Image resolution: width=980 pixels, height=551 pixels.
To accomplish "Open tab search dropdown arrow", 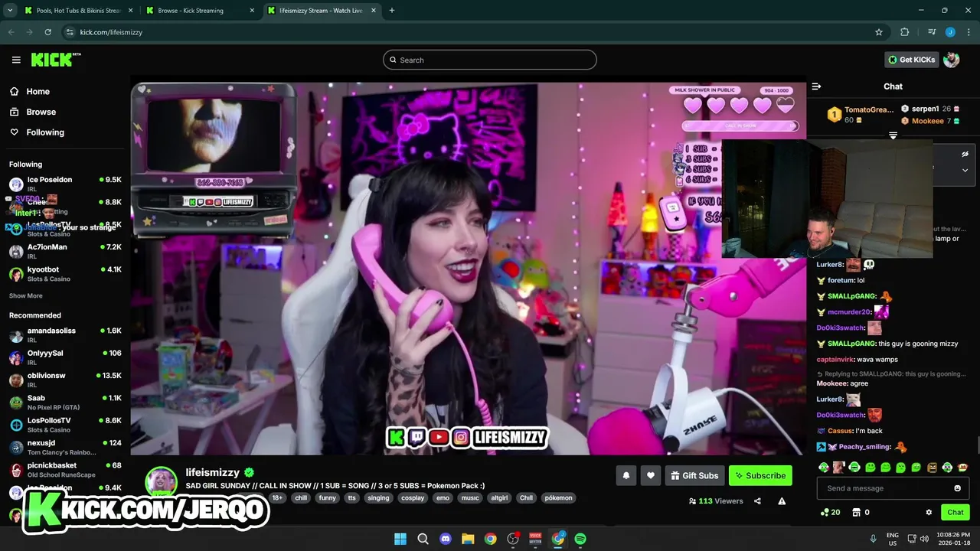I will 10,11.
